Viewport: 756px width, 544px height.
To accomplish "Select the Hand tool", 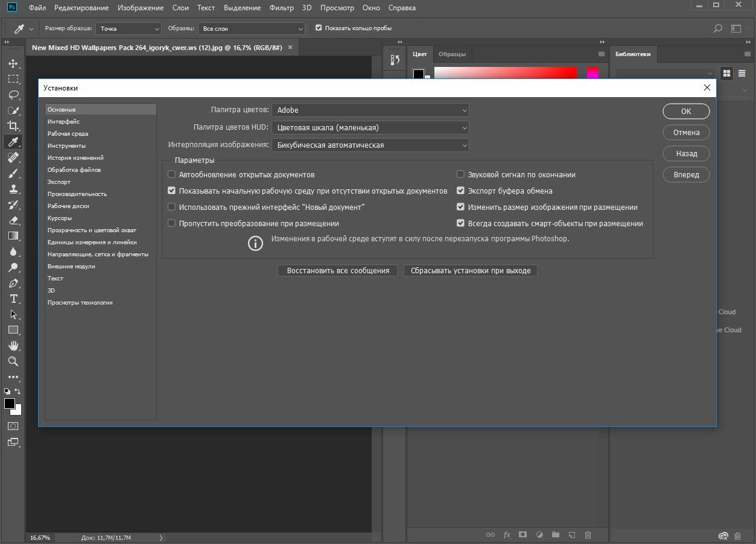I will click(x=13, y=346).
